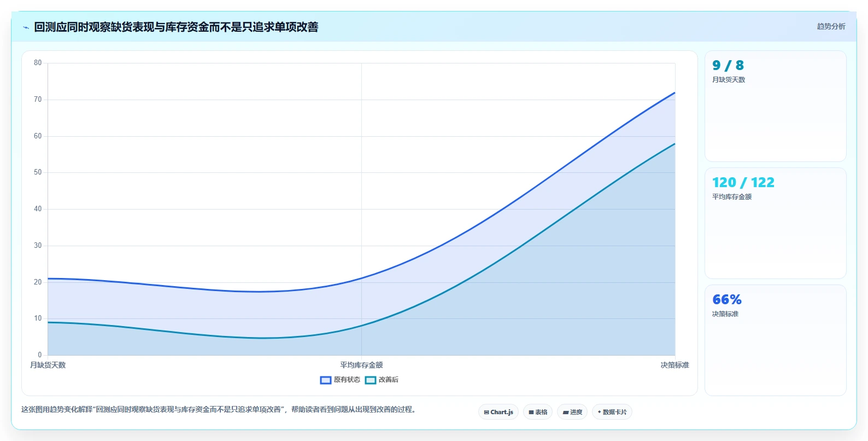Screen dimensions: 868x441
Task: Click the 月缺货天数 card caption
Action: (x=729, y=80)
